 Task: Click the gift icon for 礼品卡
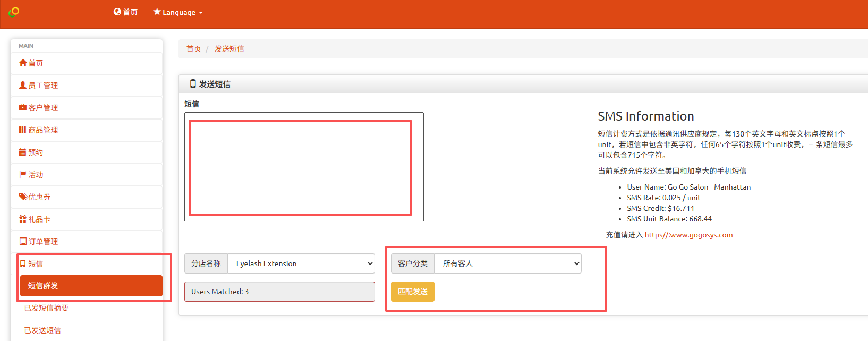[x=23, y=219]
